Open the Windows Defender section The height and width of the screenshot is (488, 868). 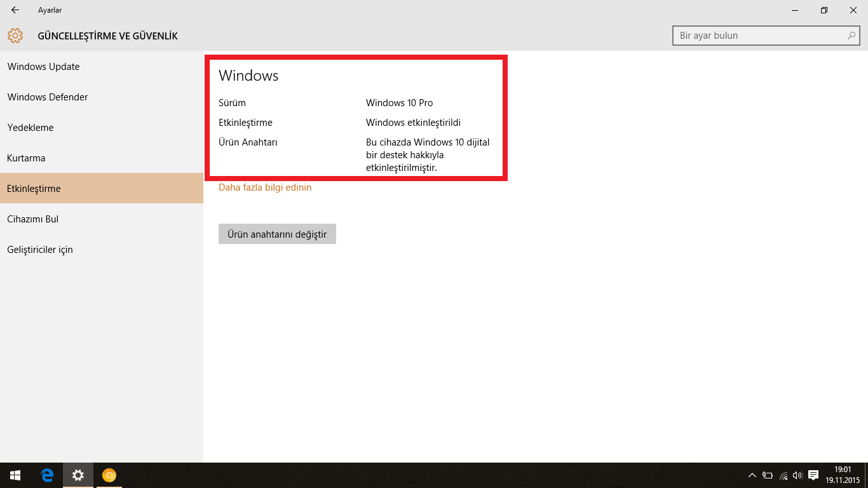48,97
